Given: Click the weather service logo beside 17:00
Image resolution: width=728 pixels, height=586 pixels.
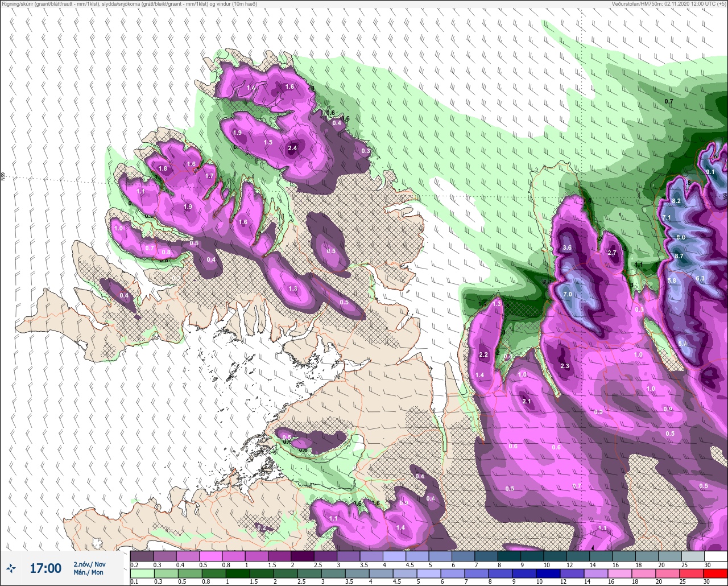Looking at the screenshot, I should 11,568.
